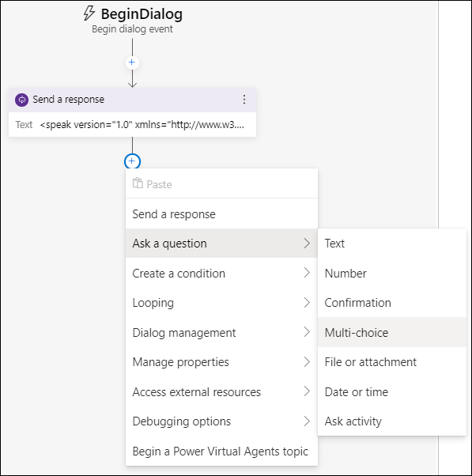The image size is (472, 476).
Task: Open the Looping submenu
Action: point(221,303)
